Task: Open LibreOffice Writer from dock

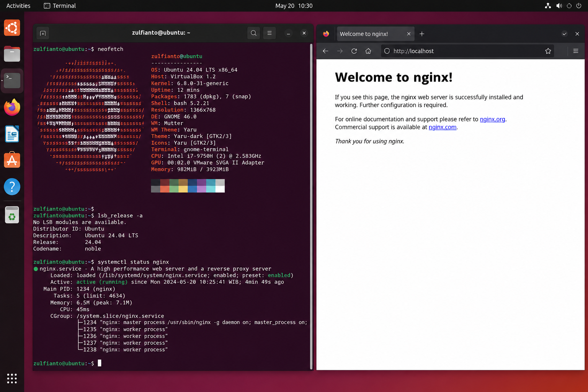Action: 12,134
